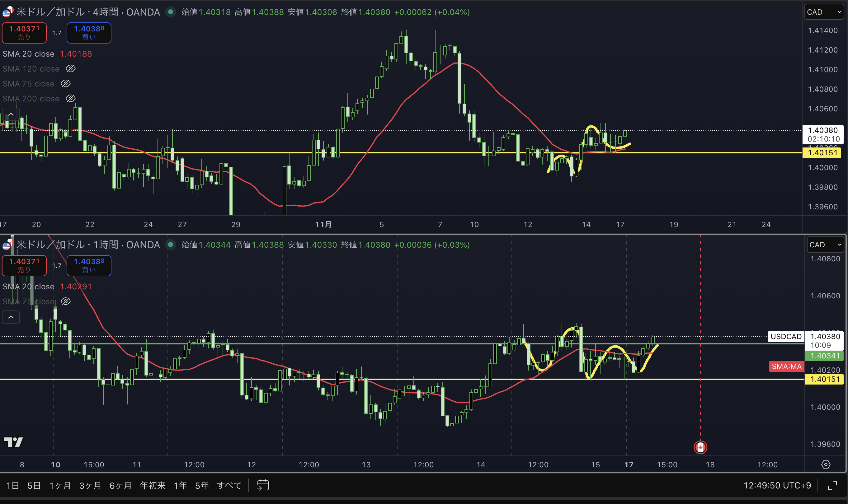Click the green market status dot, lower chart

(x=171, y=245)
